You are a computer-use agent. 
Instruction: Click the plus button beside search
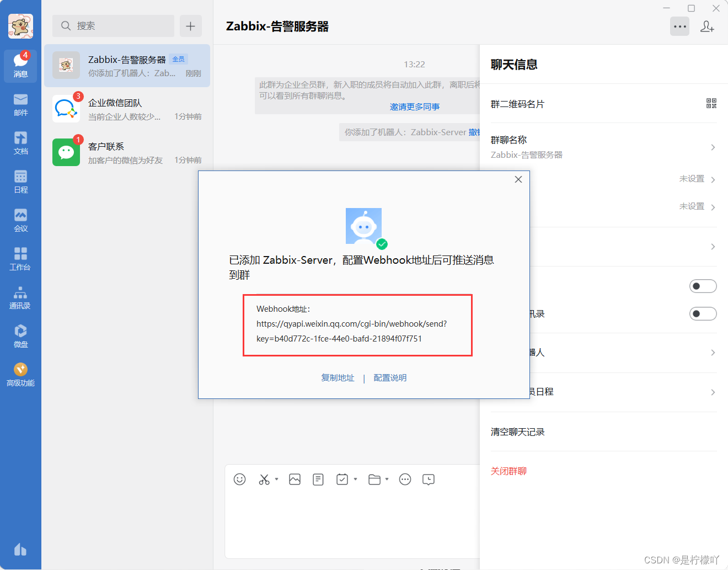pyautogui.click(x=190, y=26)
